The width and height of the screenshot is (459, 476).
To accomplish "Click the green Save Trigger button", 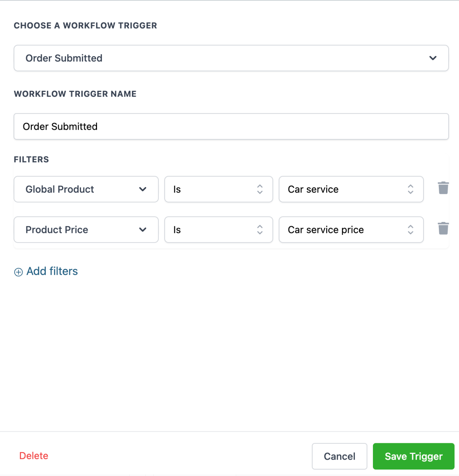I will (x=413, y=456).
